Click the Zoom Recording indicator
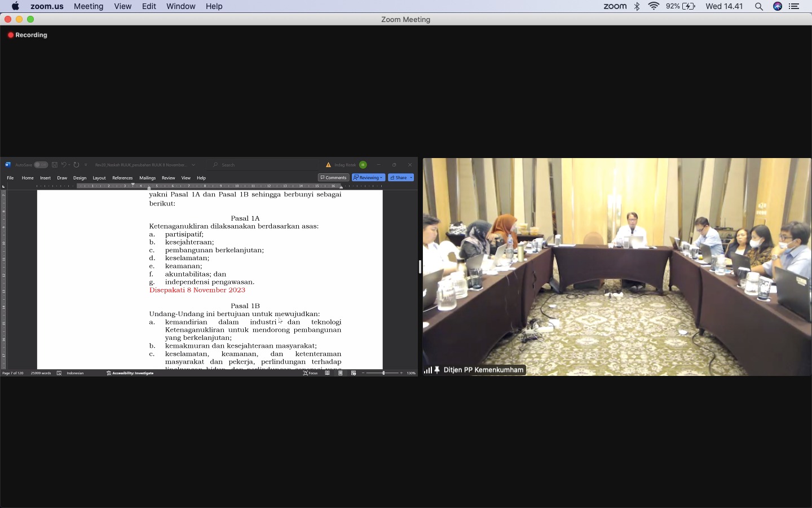This screenshot has height=508, width=812. click(x=28, y=35)
